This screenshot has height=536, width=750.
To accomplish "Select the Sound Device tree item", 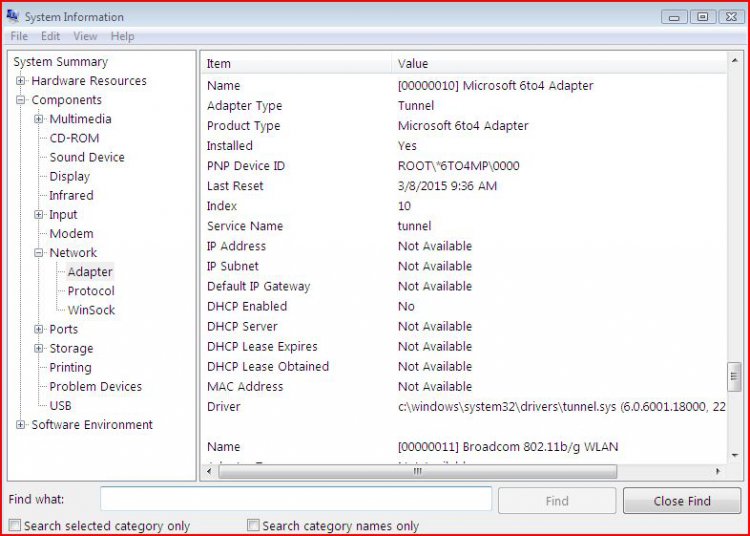I will tap(87, 157).
